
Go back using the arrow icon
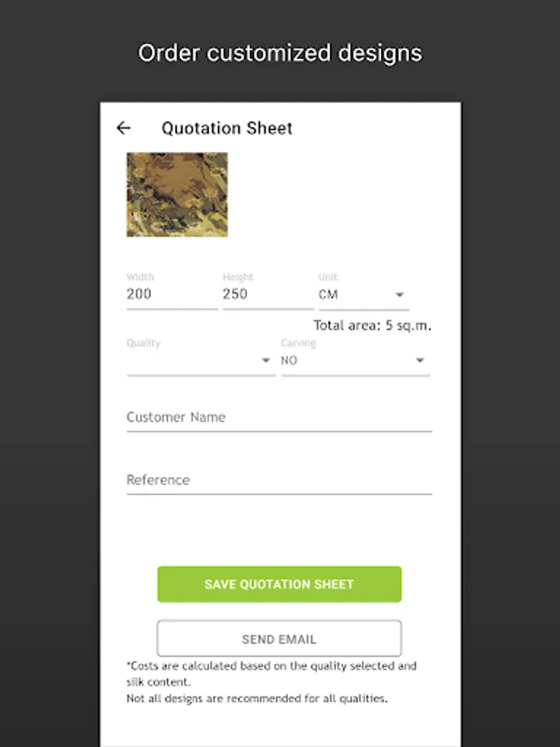pyautogui.click(x=124, y=128)
